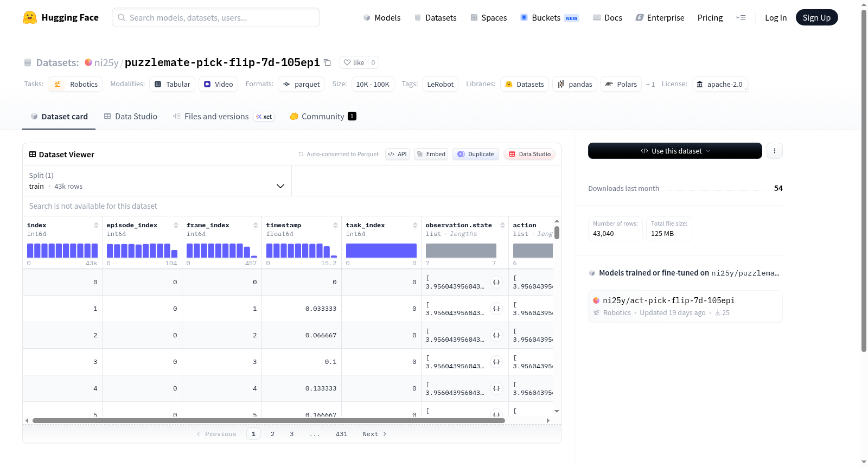This screenshot has height=467, width=868.
Task: Select the Datasets library tag
Action: pos(525,84)
